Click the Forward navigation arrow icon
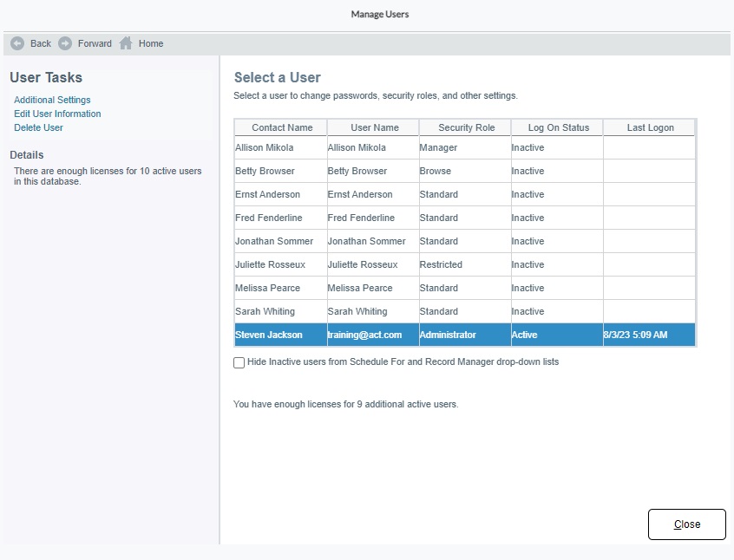The width and height of the screenshot is (734, 560). (63, 43)
